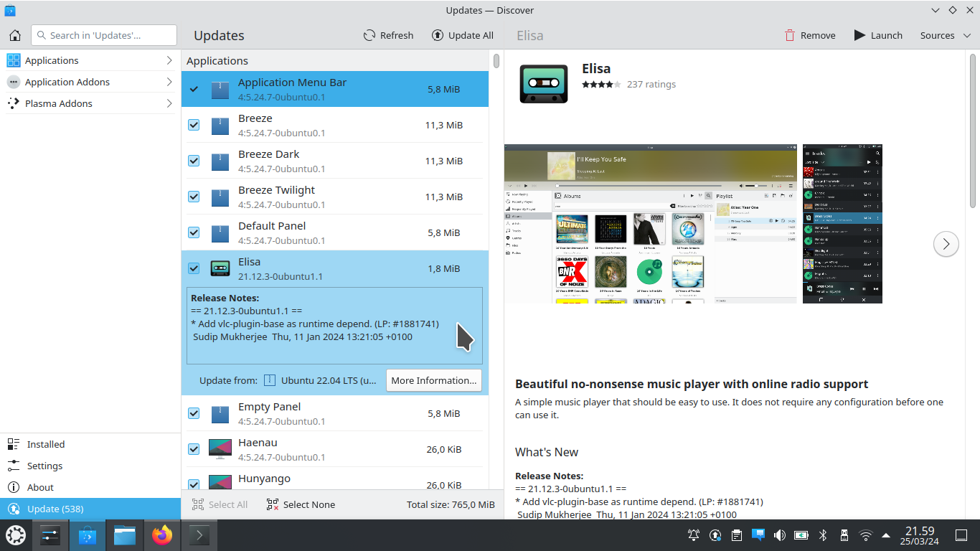
Task: Open Discover Settings page
Action: [90, 466]
